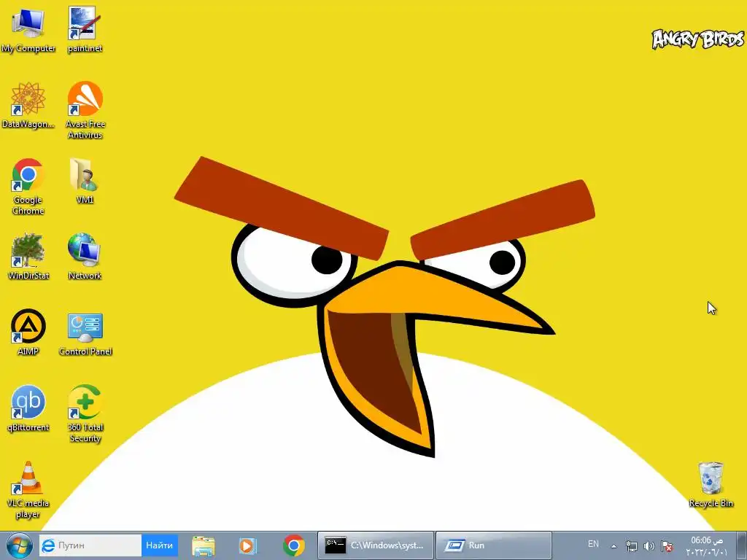Select the VM1 folder icon

pos(85,181)
